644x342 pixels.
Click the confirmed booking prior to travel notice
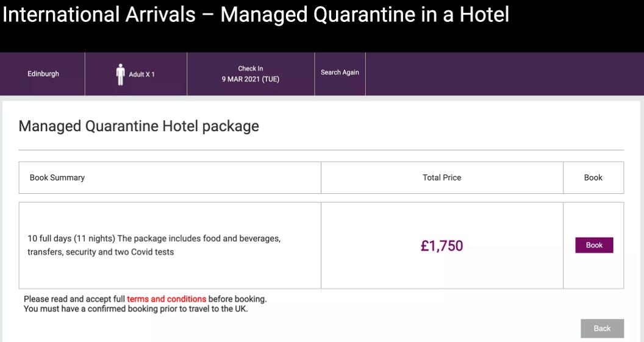tap(135, 308)
